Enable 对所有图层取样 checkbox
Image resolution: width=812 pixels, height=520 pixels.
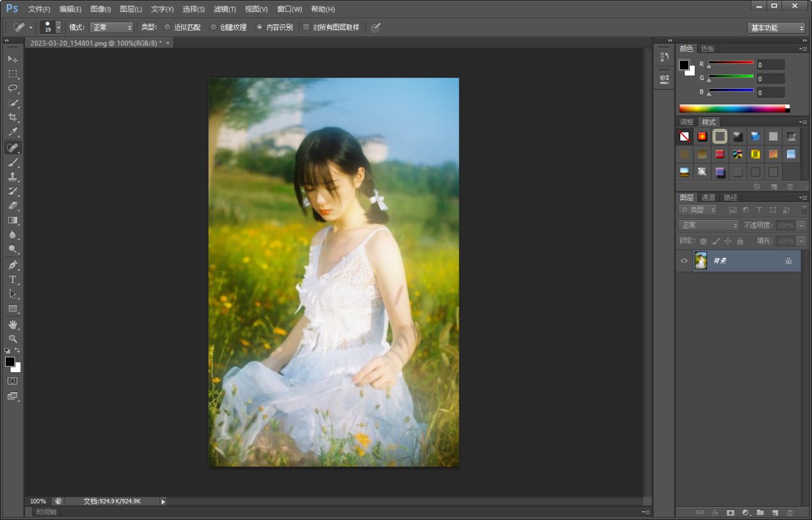(x=306, y=28)
